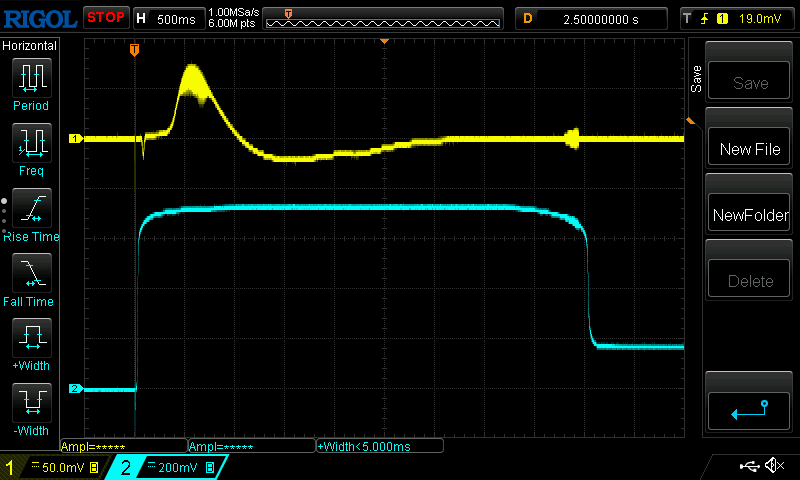
Task: Toggle the sound mute speaker icon
Action: coord(774,465)
